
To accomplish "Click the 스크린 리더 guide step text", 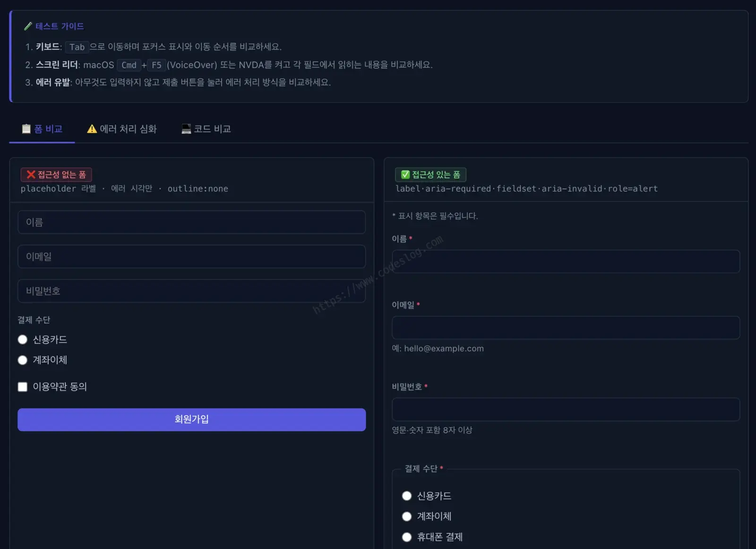I will [x=234, y=65].
